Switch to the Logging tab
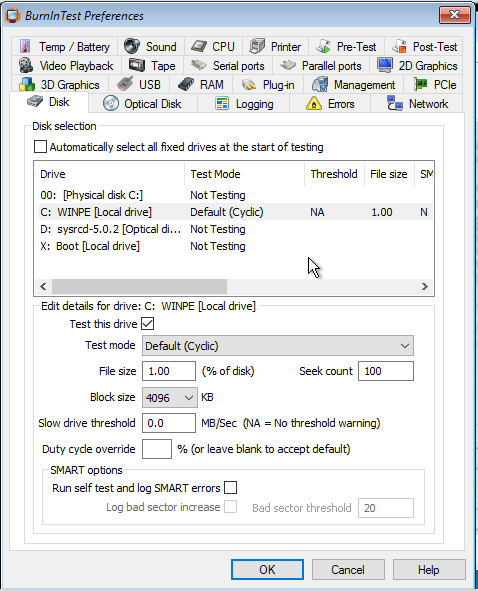 pos(244,104)
